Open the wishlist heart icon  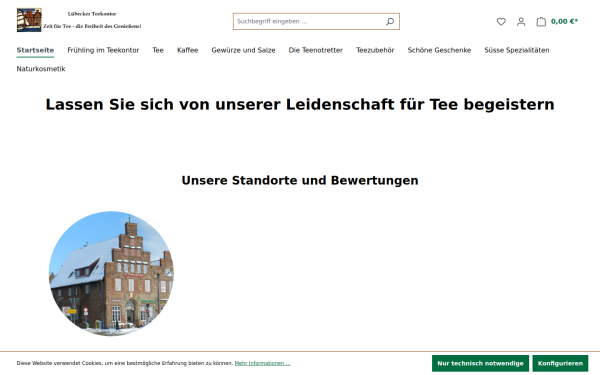[x=501, y=21]
